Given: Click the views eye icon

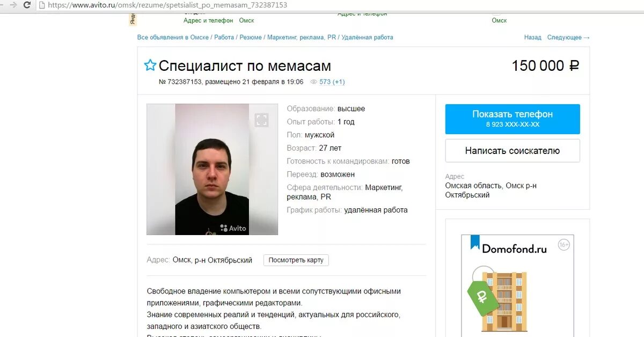Looking at the screenshot, I should [314, 82].
